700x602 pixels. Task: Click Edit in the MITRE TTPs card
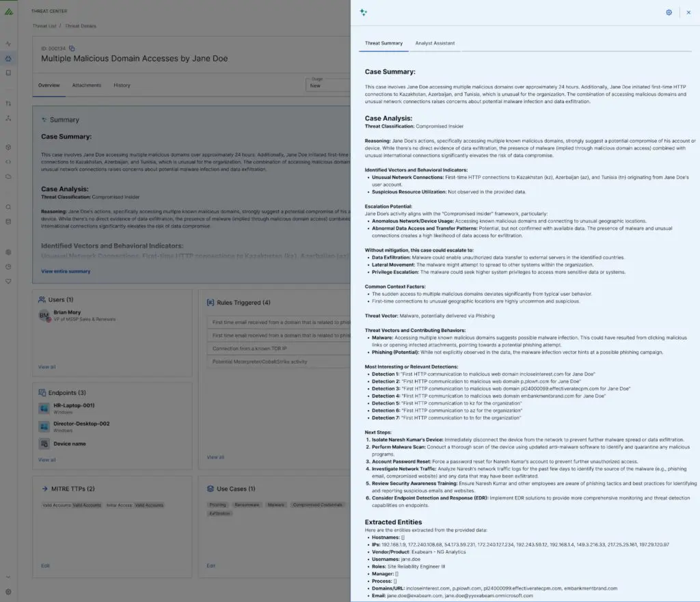tap(45, 565)
